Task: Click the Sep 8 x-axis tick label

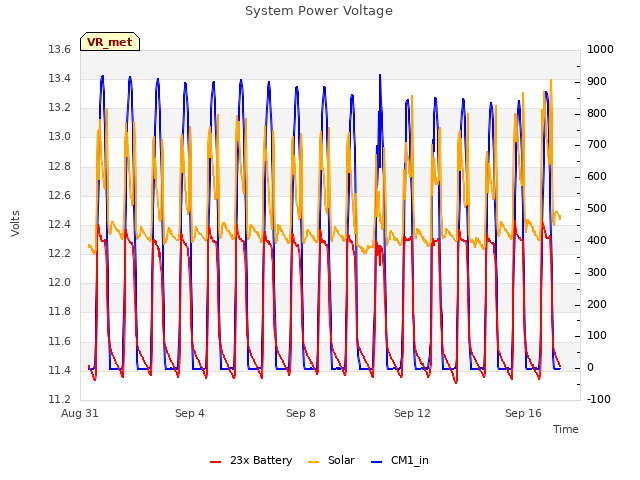Action: point(300,413)
